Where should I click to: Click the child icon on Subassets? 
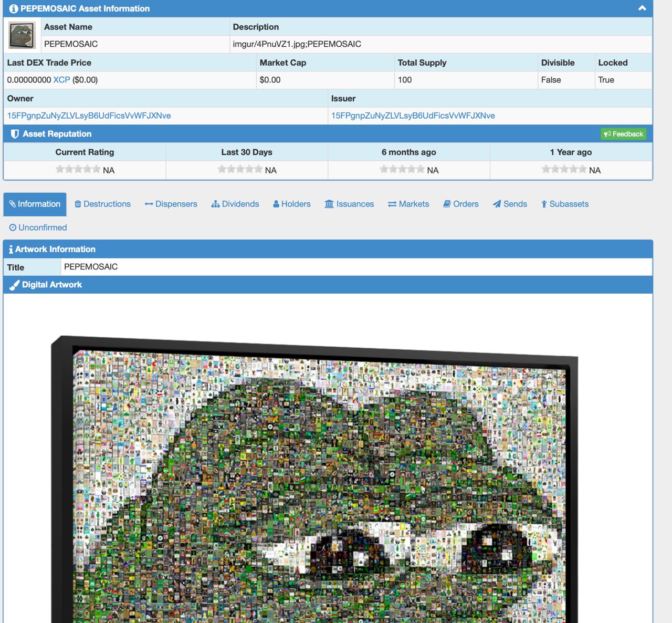point(544,204)
